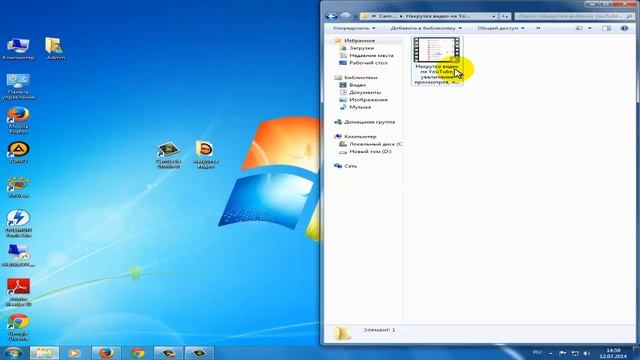Select the Компьютер desktop icon
Image resolution: width=640 pixels, height=360 pixels.
pyautogui.click(x=18, y=49)
